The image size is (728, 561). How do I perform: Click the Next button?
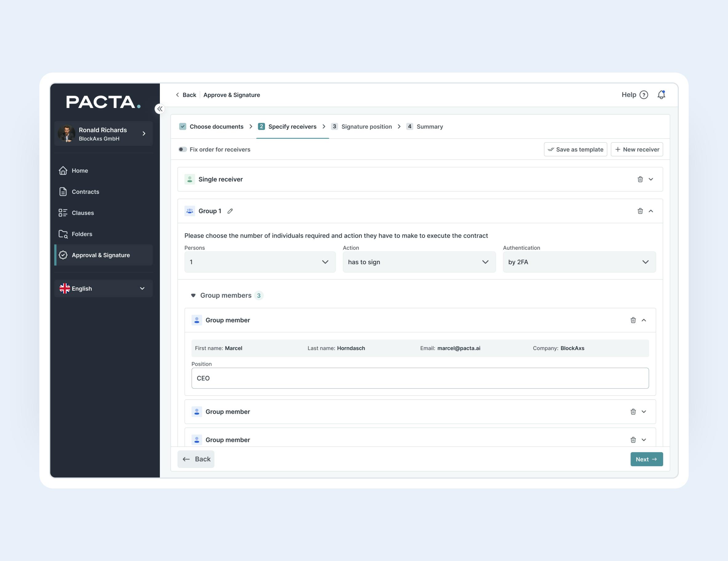coord(646,459)
